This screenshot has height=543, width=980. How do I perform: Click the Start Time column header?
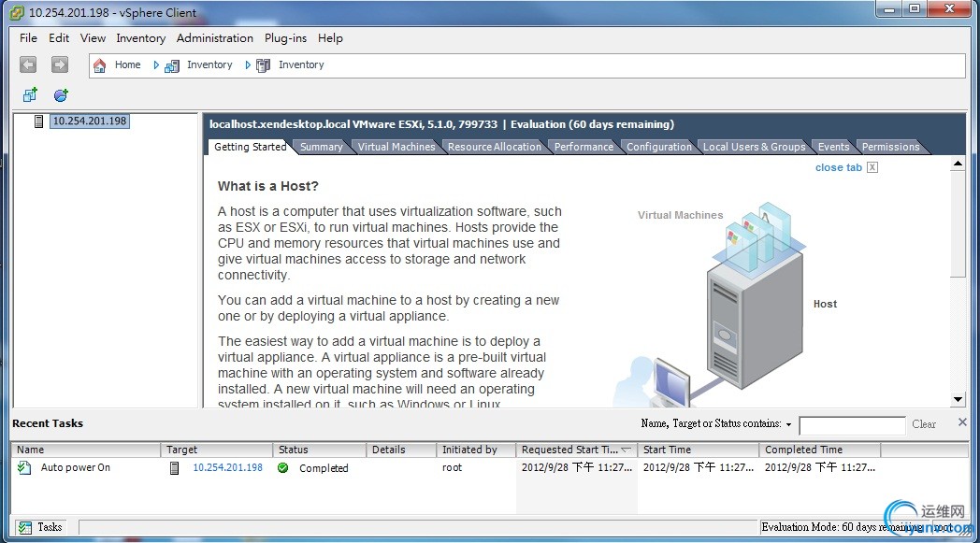point(699,450)
